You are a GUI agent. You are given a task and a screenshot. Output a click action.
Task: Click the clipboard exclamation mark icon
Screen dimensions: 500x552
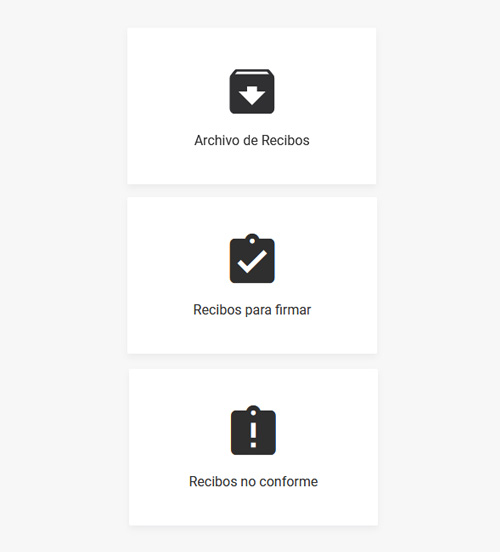(x=253, y=430)
